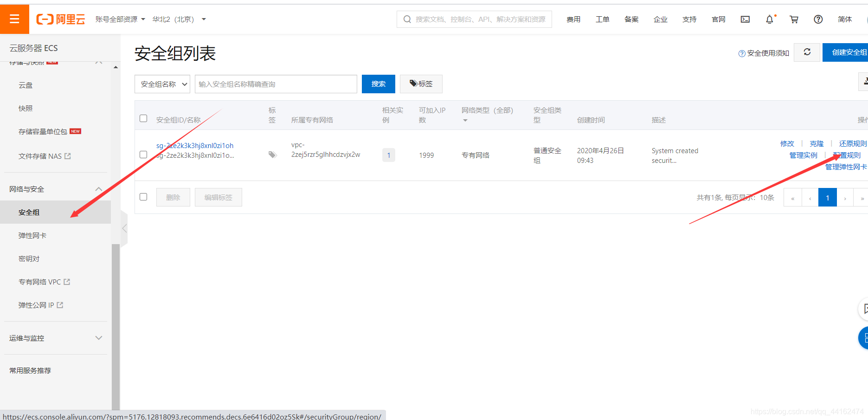
Task: Click the tag icon in the security group row
Action: pyautogui.click(x=273, y=155)
